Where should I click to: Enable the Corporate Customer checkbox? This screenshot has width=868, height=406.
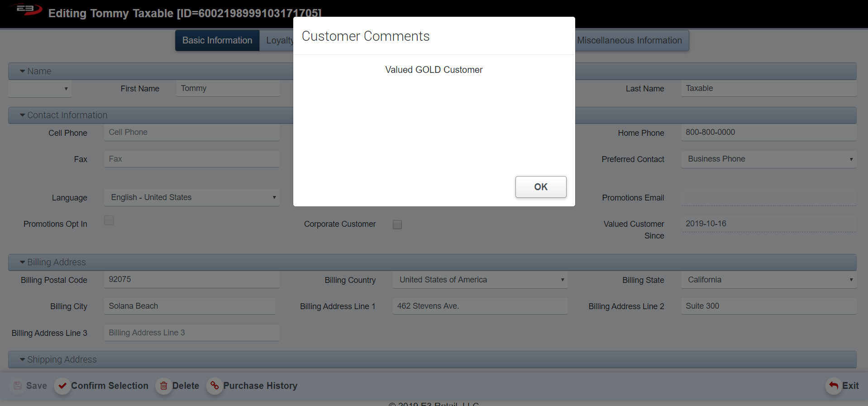[x=397, y=224]
